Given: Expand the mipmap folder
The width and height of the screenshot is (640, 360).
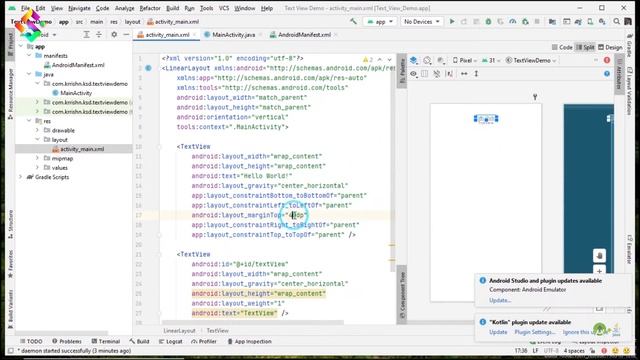Looking at the screenshot, I should point(37,158).
